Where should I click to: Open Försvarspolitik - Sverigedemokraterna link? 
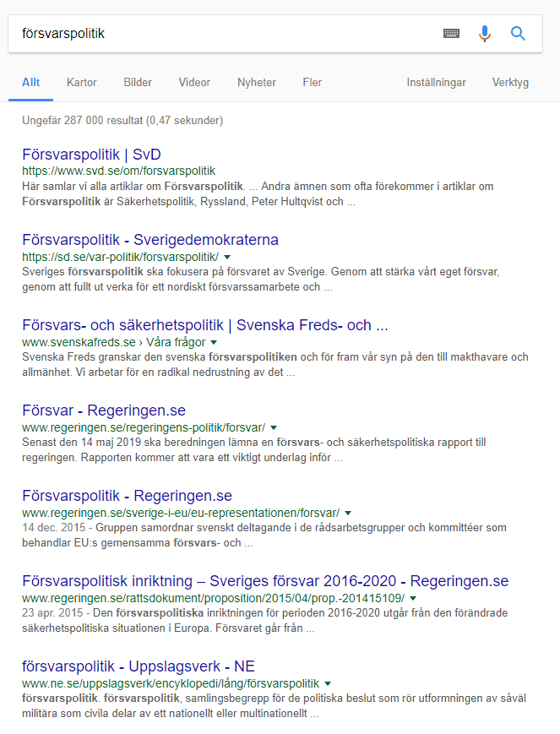[x=150, y=240]
